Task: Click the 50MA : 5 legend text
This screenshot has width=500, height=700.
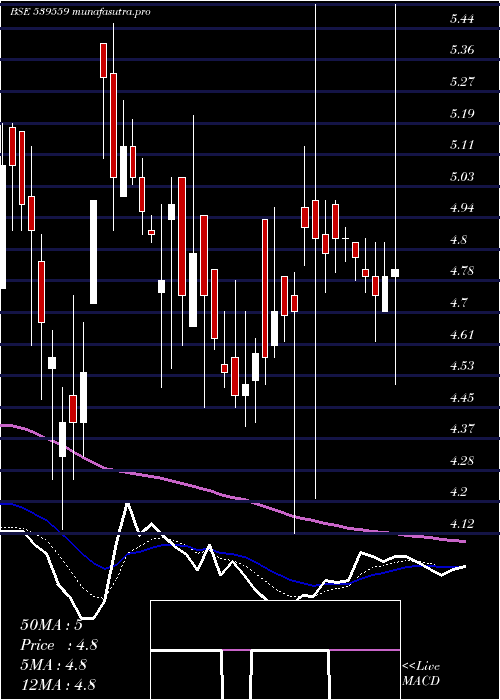Action: 51,625
